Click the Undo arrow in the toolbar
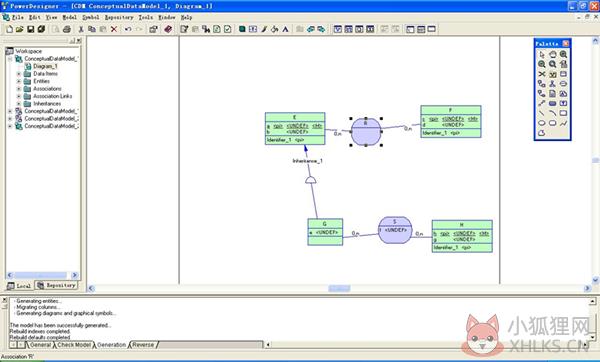Image resolution: width=600 pixels, height=362 pixels. (x=128, y=29)
